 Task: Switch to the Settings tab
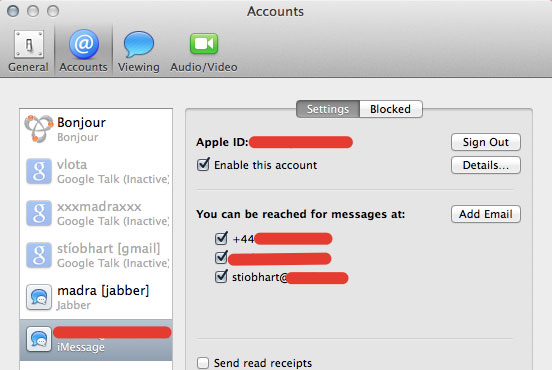tap(328, 109)
